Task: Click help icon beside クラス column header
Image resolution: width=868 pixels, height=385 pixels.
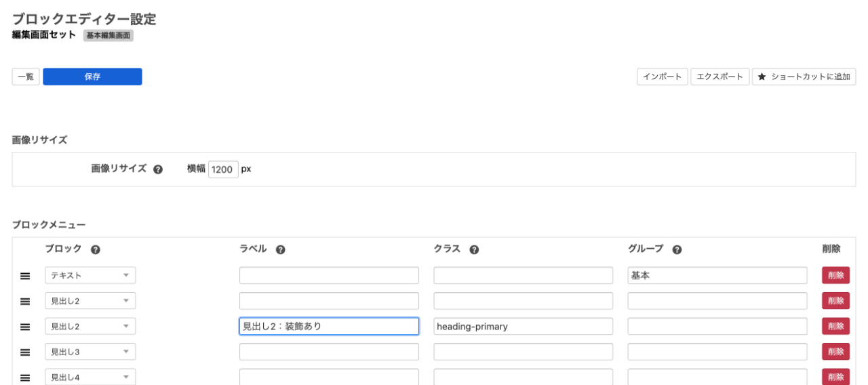Action: tap(474, 250)
